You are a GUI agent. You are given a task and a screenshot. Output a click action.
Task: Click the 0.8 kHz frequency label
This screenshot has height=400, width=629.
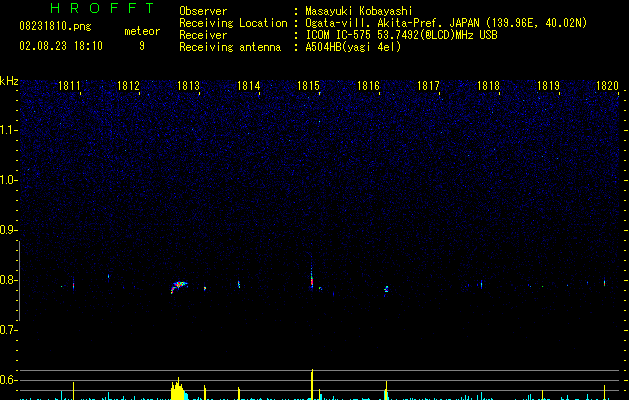click(8, 280)
